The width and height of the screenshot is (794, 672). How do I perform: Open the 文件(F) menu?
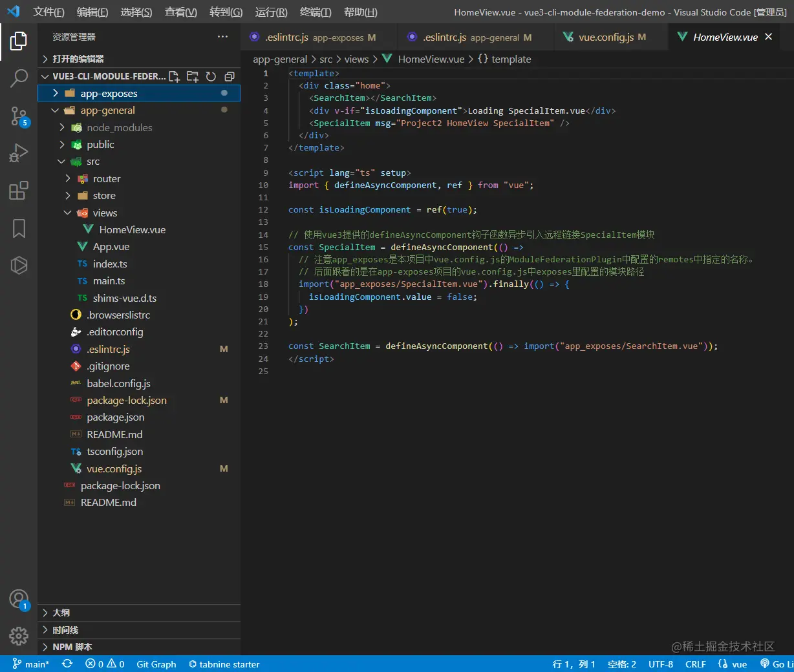pos(48,12)
